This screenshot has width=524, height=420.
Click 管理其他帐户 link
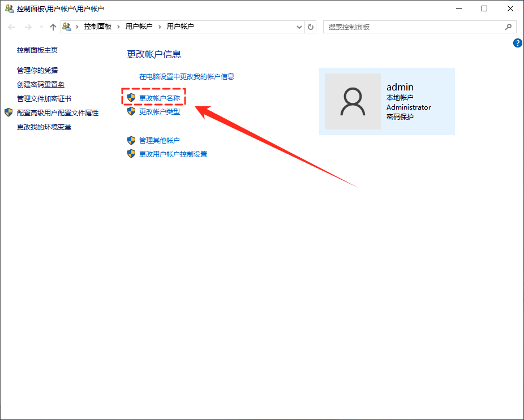[160, 140]
